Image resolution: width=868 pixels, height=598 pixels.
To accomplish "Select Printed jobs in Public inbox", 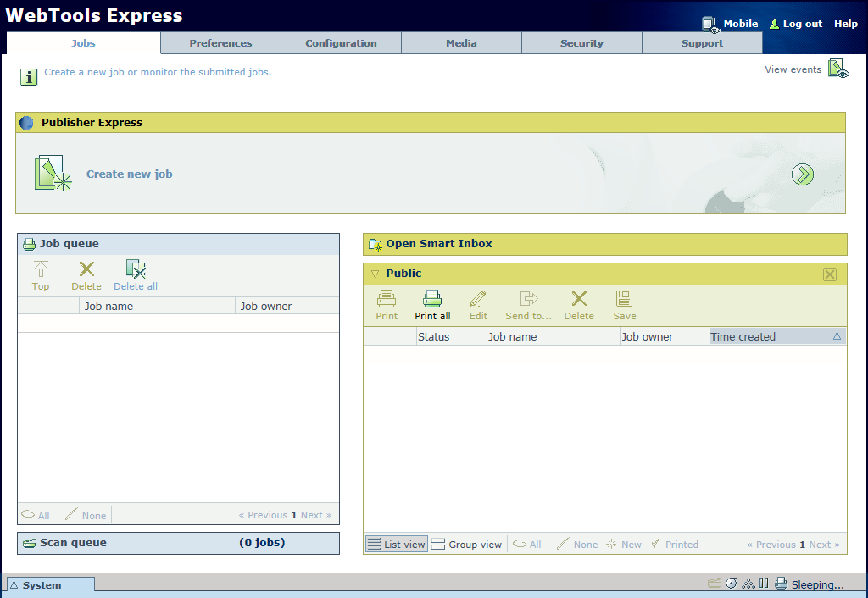I will point(675,545).
